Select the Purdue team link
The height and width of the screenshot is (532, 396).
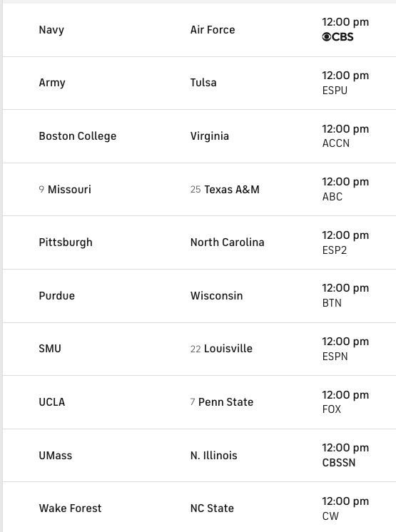click(56, 296)
